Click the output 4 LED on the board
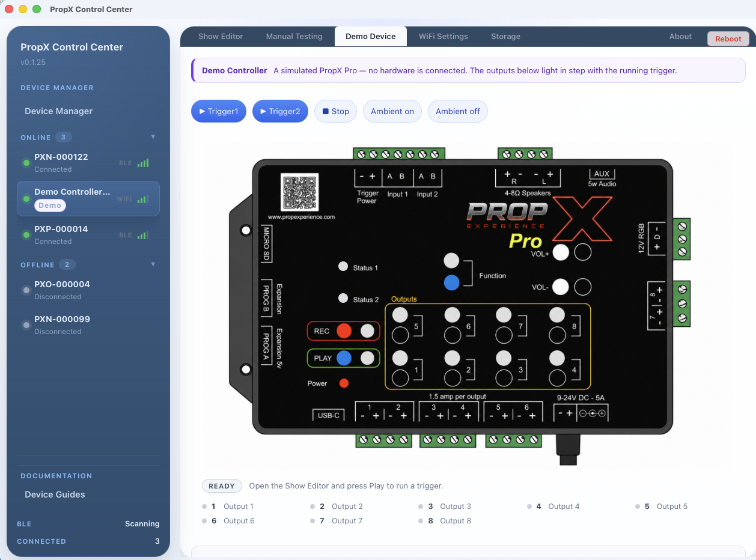Image resolution: width=756 pixels, height=560 pixels. (557, 359)
